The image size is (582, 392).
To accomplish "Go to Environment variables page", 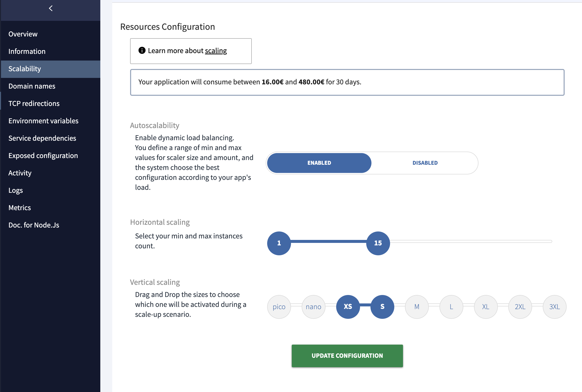I will (43, 121).
